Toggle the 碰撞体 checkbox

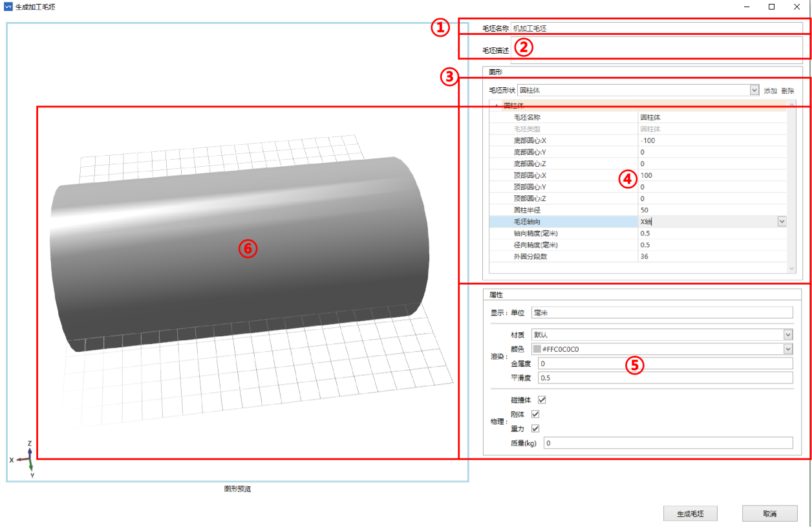542,400
